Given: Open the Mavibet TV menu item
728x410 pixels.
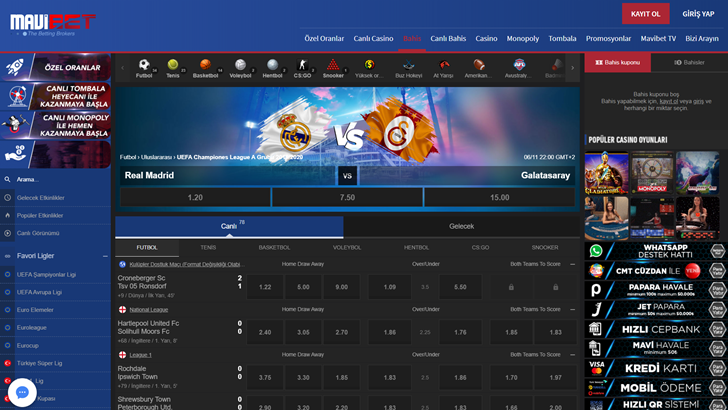Looking at the screenshot, I should 658,39.
